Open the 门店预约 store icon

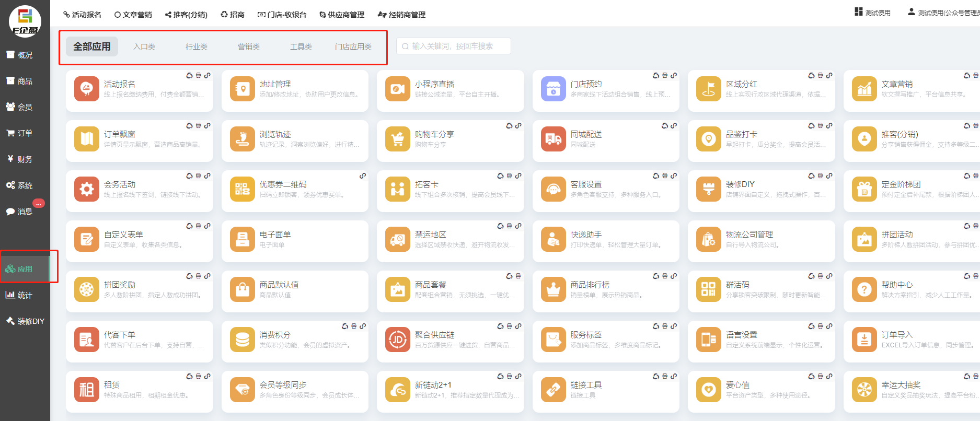coord(554,89)
